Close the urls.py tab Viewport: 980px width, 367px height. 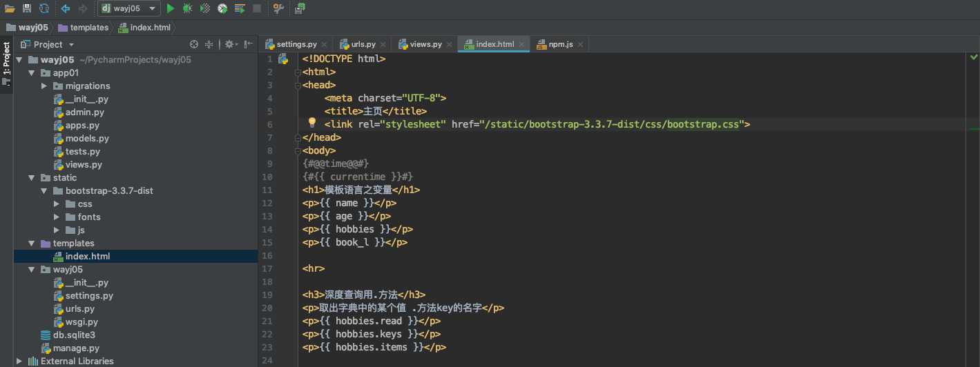point(383,45)
